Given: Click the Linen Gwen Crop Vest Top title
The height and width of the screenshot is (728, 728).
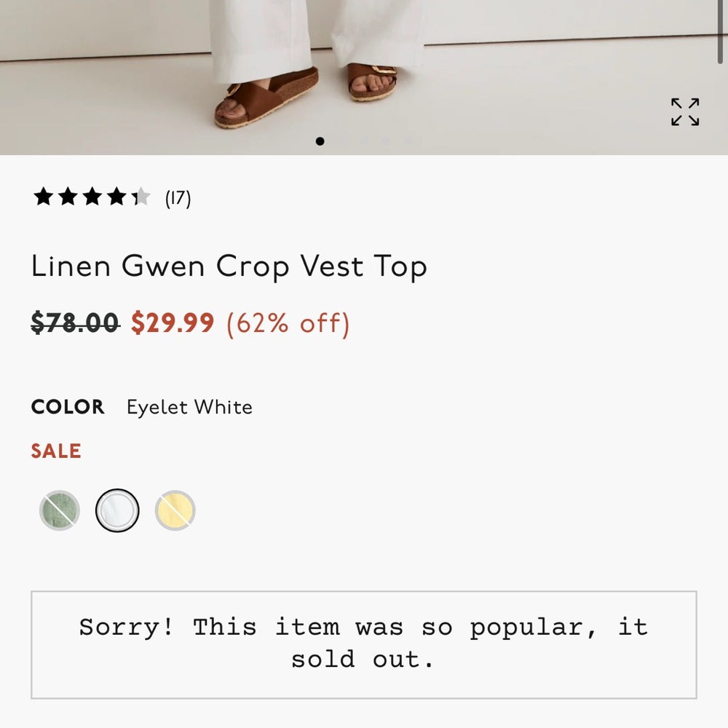Looking at the screenshot, I should pos(229,266).
